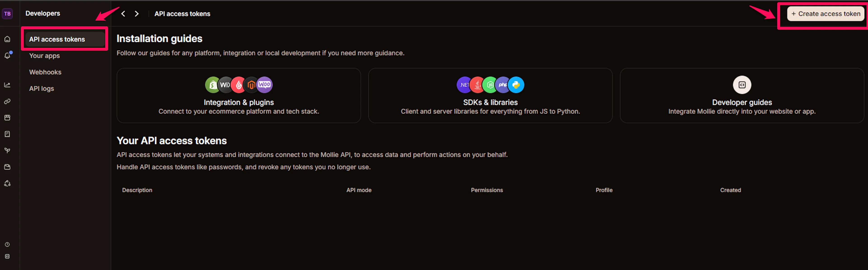Open the receipt/invoices icon in sidebar
Viewport: 868px width, 270px height.
pos(7,134)
